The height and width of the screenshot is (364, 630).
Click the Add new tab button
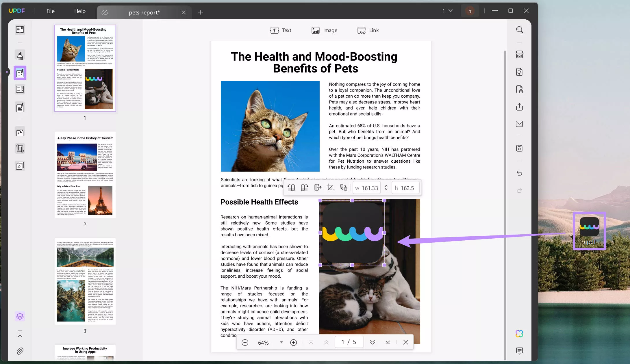click(200, 12)
